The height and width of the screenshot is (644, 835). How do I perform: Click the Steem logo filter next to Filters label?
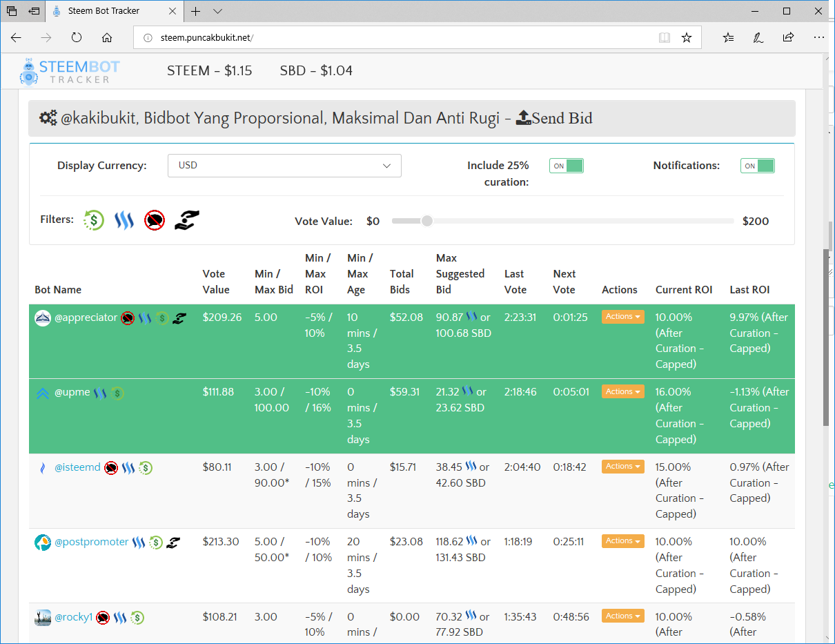click(124, 219)
